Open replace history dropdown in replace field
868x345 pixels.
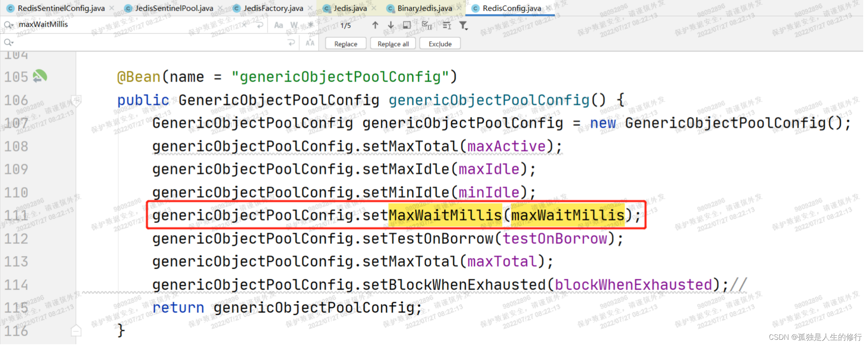[8, 43]
